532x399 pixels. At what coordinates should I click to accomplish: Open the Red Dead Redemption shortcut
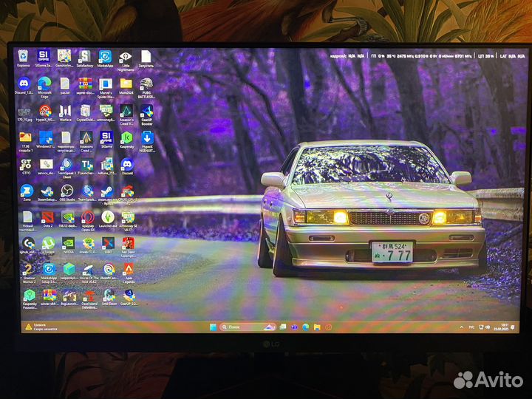pos(128,243)
